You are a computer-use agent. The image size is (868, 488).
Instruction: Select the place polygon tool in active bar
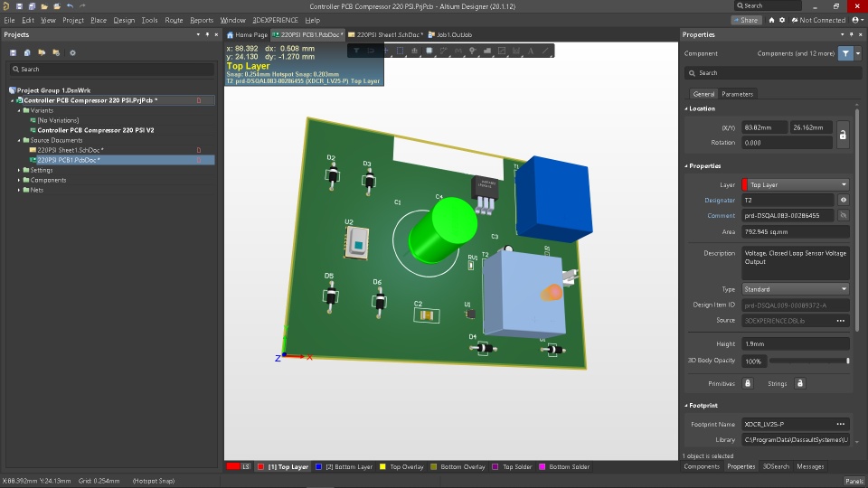pyautogui.click(x=487, y=51)
